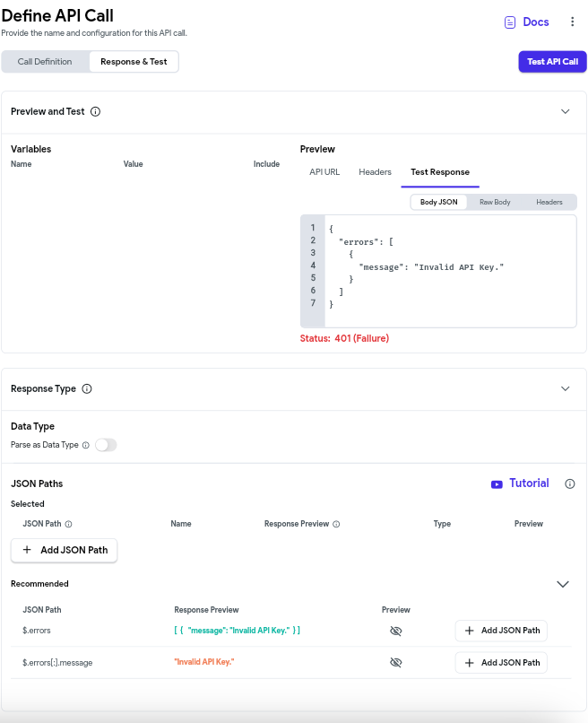Click the info icon beside JSON Path header
The width and height of the screenshot is (588, 723).
69,524
